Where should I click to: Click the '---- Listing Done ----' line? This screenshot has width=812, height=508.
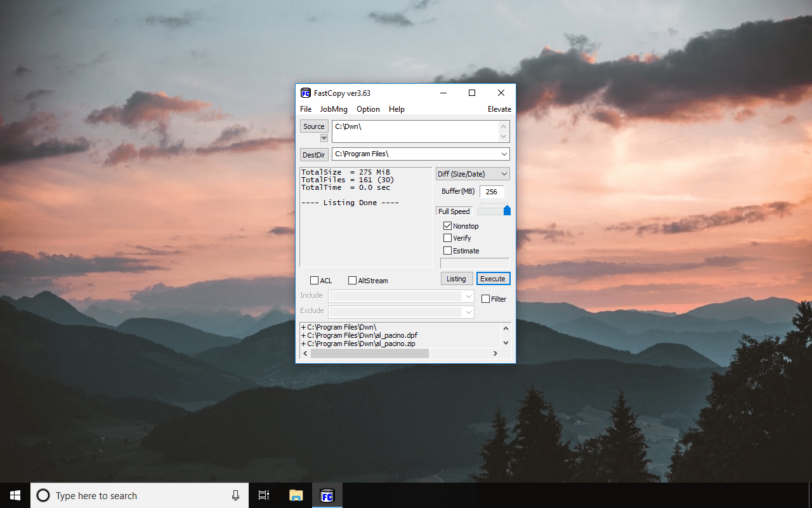click(x=350, y=203)
